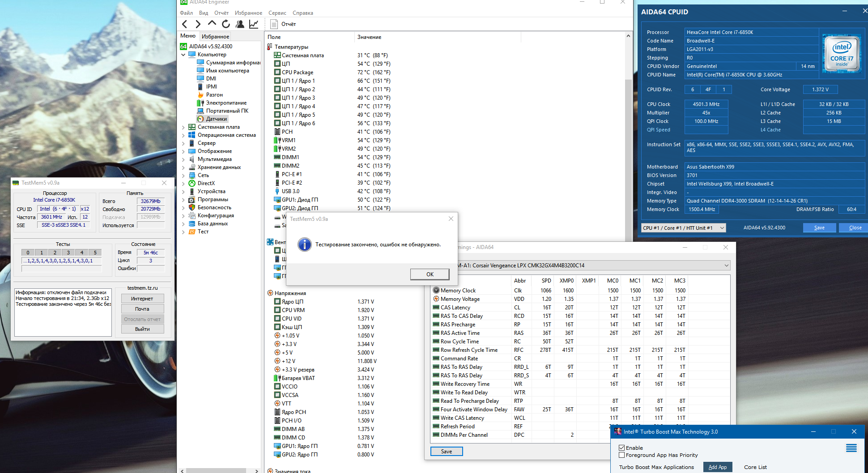Click the Поле column header

click(x=310, y=37)
